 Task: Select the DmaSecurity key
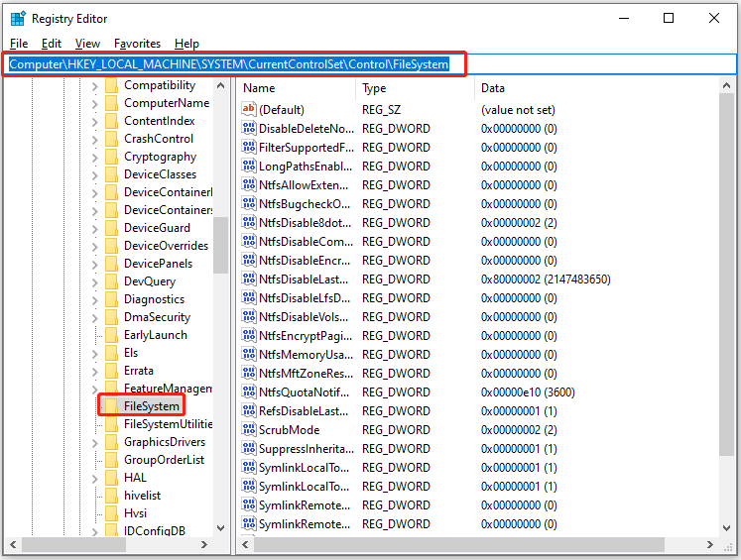pos(157,317)
